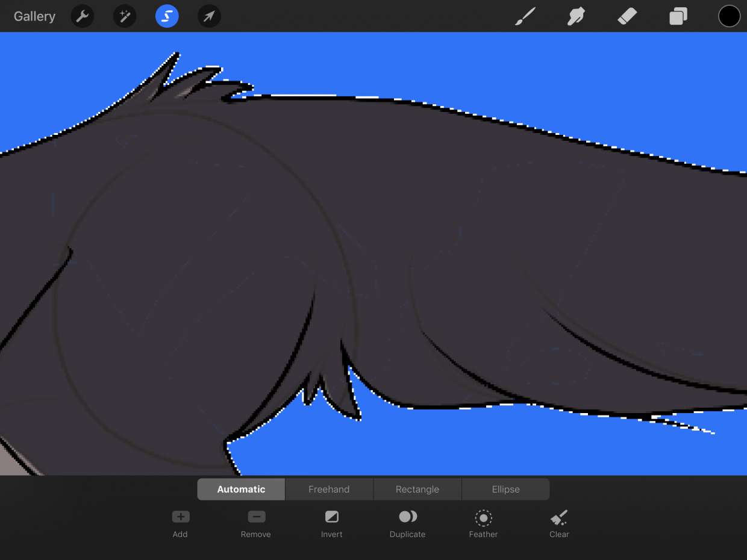This screenshot has width=747, height=560.
Task: Tap Add to extend the selection
Action: coord(180,524)
